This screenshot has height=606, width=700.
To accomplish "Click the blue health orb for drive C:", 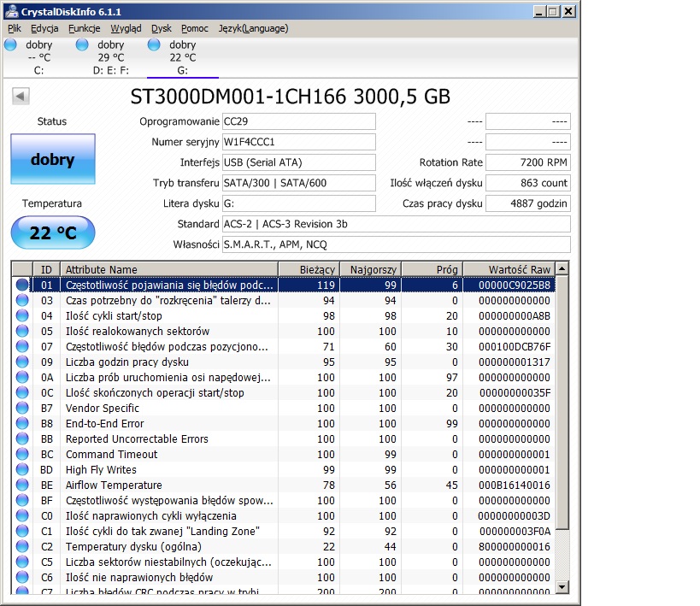I will [11, 44].
